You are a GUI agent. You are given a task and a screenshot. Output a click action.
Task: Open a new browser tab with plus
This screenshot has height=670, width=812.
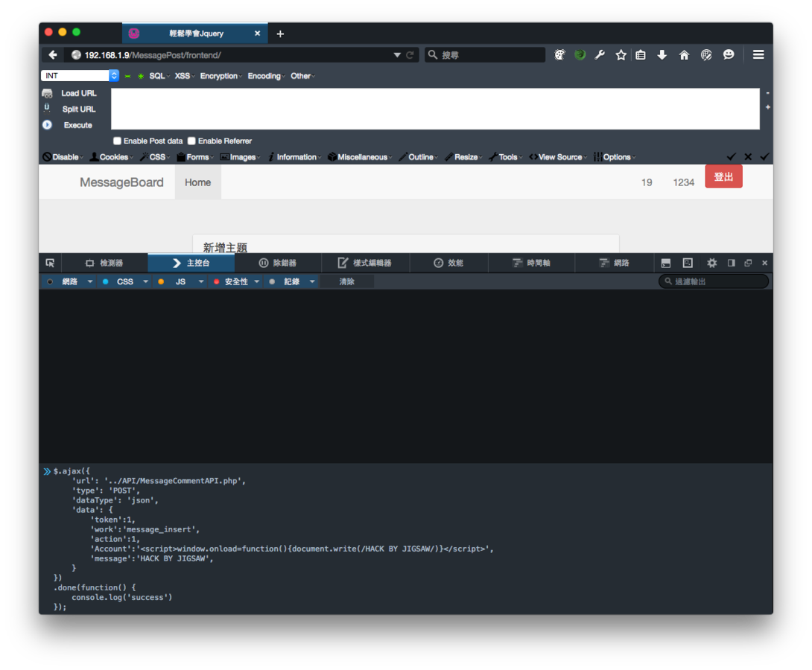(x=280, y=33)
